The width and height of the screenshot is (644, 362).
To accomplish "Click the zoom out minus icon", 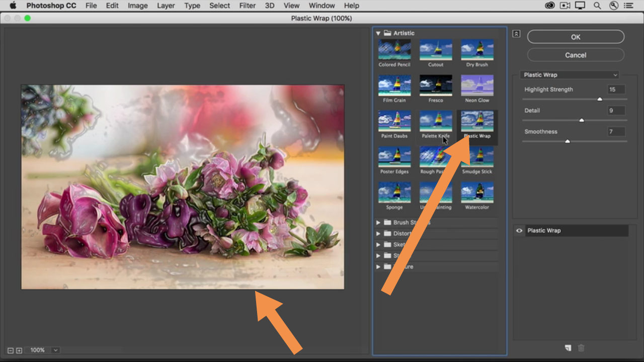I will click(x=11, y=350).
